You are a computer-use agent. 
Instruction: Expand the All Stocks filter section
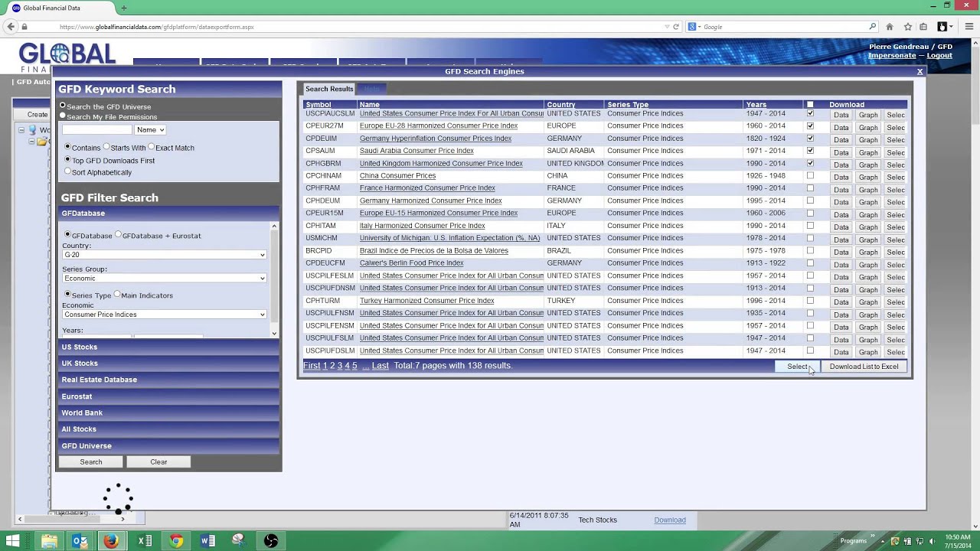click(x=169, y=429)
